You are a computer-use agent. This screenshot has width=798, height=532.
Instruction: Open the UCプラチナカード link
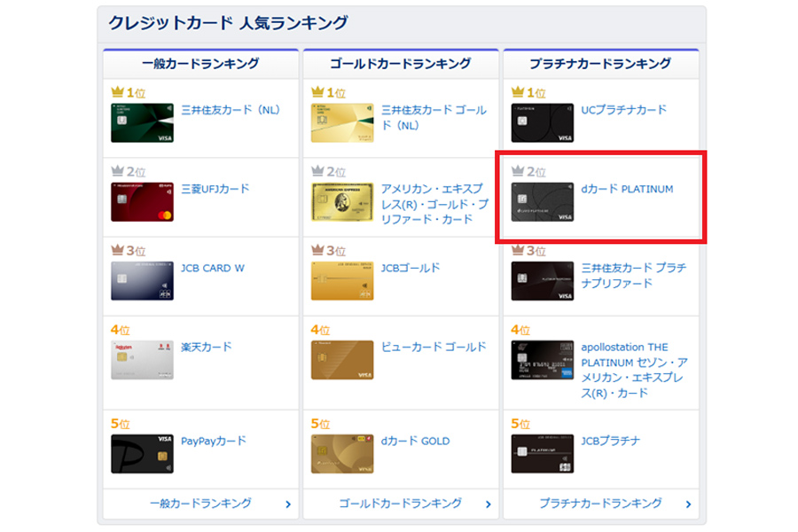(624, 110)
